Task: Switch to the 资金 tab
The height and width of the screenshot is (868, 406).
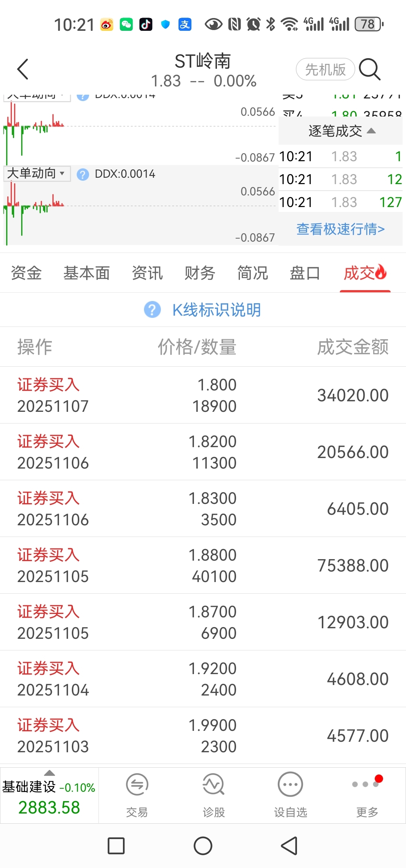Action: pyautogui.click(x=26, y=273)
